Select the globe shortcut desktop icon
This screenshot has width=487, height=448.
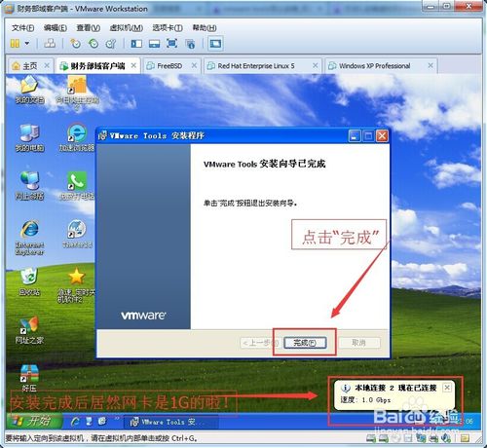pyautogui.click(x=77, y=234)
